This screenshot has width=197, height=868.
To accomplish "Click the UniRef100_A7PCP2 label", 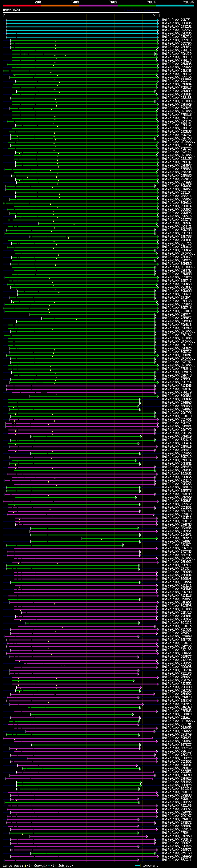I will (x=177, y=802).
